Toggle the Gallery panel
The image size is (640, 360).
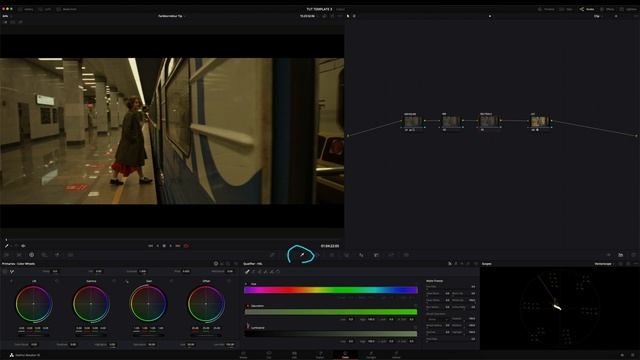tap(26, 9)
